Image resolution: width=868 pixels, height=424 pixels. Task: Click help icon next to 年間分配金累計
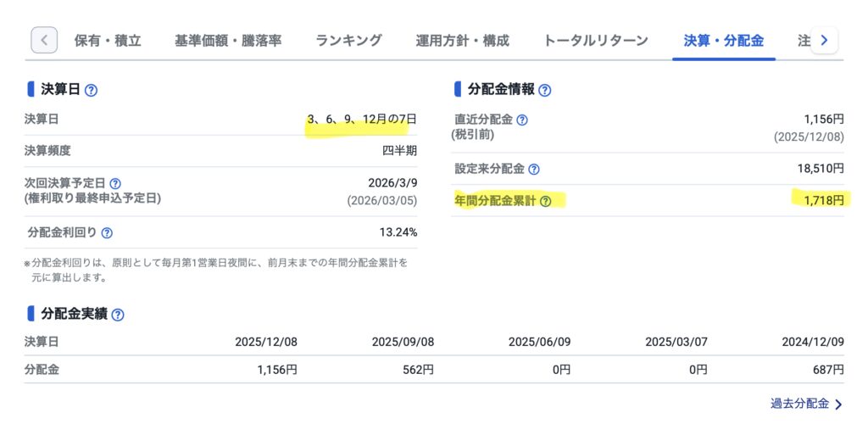pyautogui.click(x=546, y=201)
